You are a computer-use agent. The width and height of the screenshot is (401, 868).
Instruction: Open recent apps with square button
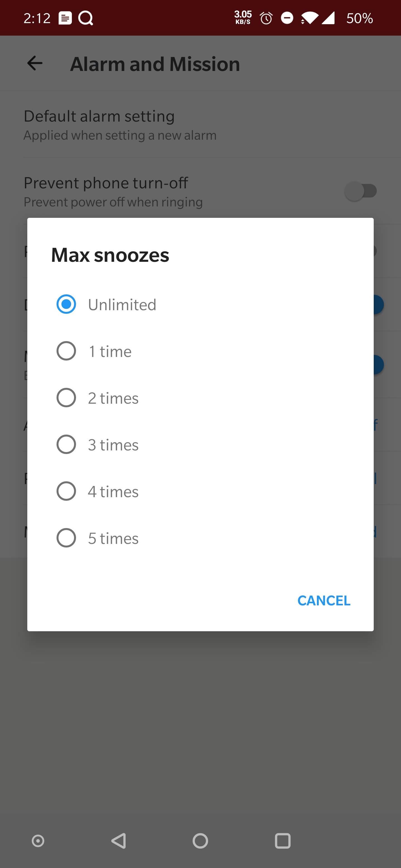(x=283, y=841)
